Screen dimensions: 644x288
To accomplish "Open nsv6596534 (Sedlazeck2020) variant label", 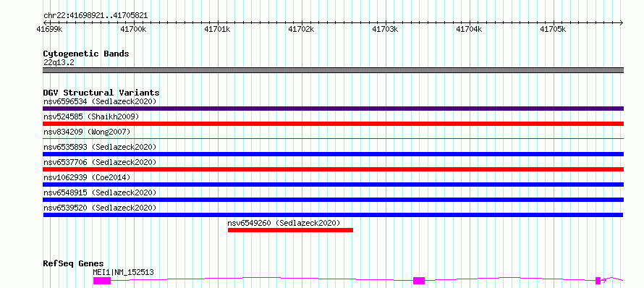I will (100, 101).
